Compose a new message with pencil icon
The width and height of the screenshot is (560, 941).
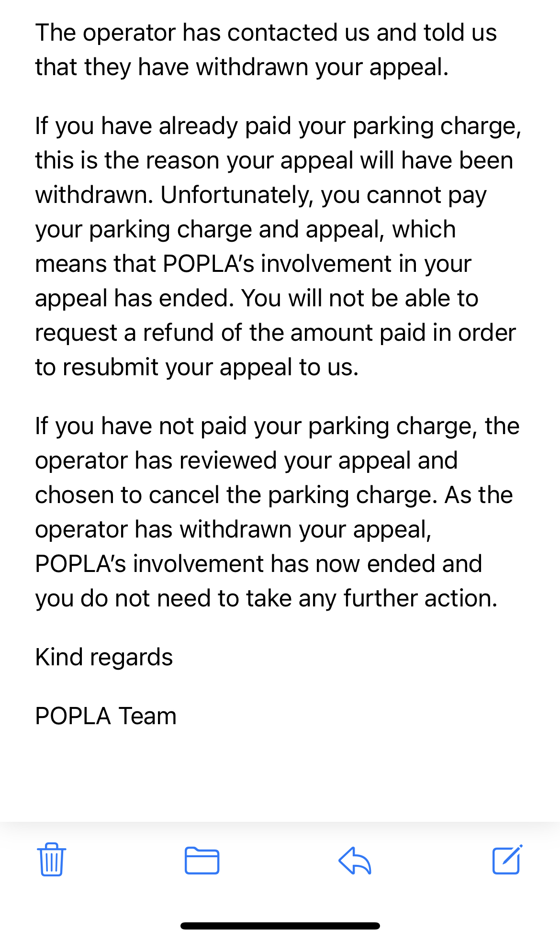(x=507, y=860)
